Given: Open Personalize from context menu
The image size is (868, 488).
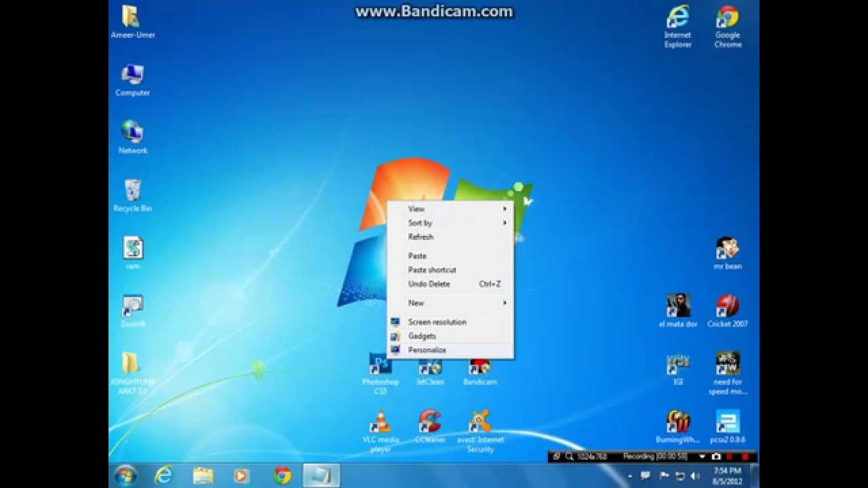Looking at the screenshot, I should point(450,350).
